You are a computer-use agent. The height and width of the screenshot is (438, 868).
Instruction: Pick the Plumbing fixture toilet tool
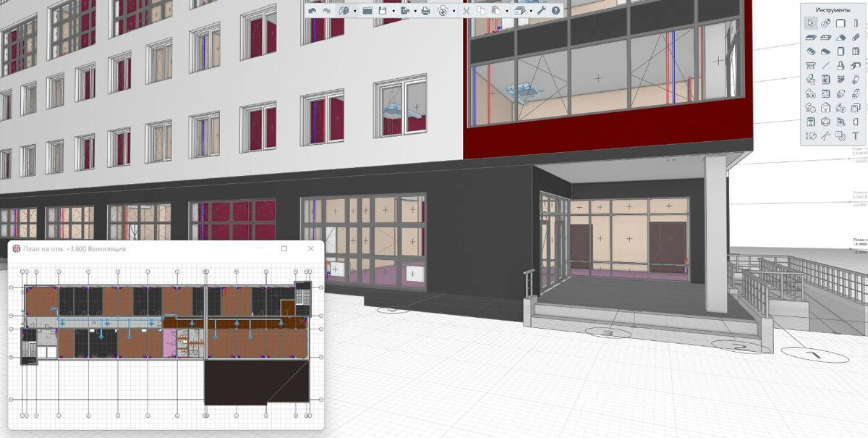pyautogui.click(x=811, y=80)
